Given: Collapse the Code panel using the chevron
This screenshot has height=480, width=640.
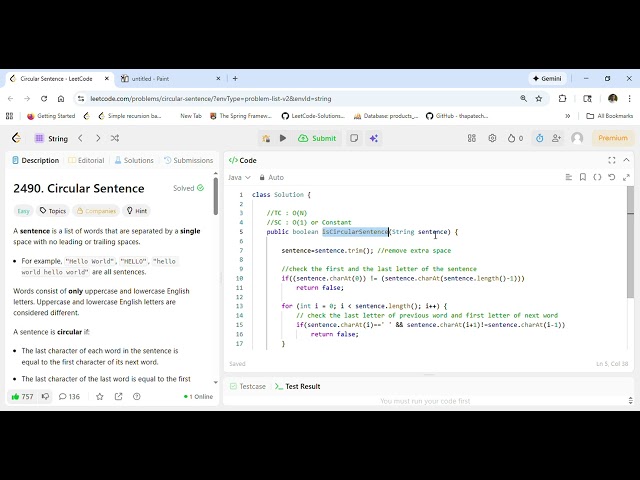Looking at the screenshot, I should click(x=626, y=160).
